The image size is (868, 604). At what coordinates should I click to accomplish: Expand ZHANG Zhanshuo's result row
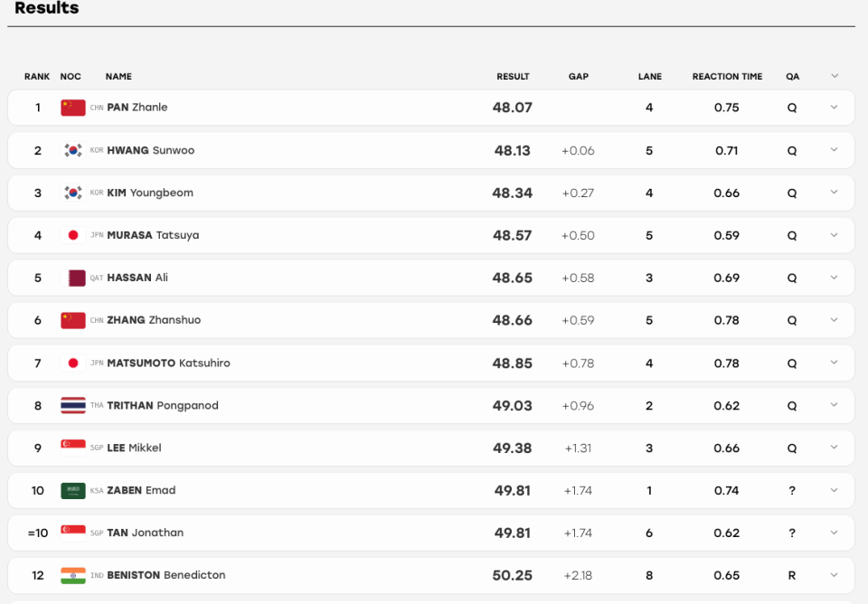coord(835,320)
